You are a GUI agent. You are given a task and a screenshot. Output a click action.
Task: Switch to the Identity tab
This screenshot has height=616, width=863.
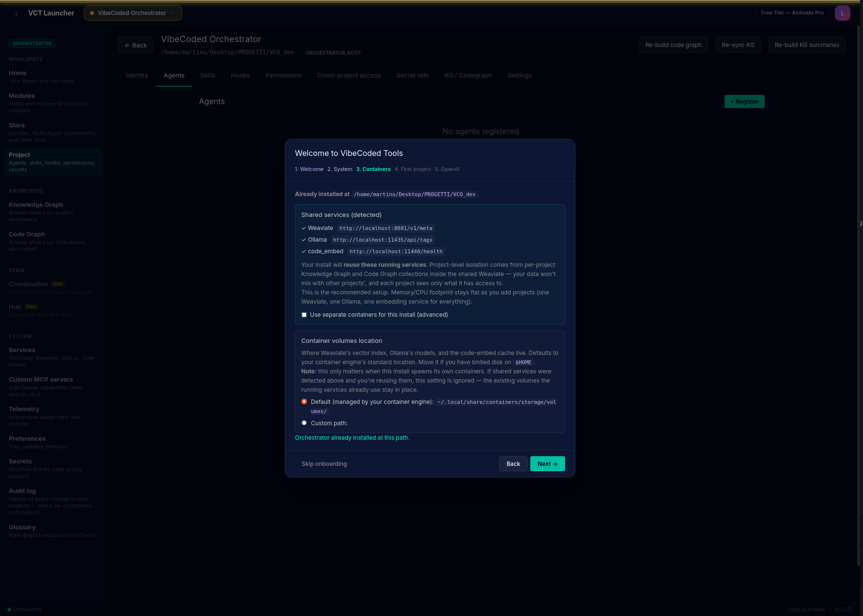[x=137, y=76]
